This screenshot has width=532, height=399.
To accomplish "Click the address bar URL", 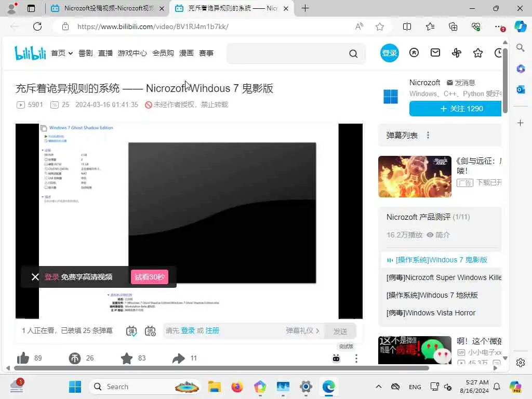I will coord(153,26).
